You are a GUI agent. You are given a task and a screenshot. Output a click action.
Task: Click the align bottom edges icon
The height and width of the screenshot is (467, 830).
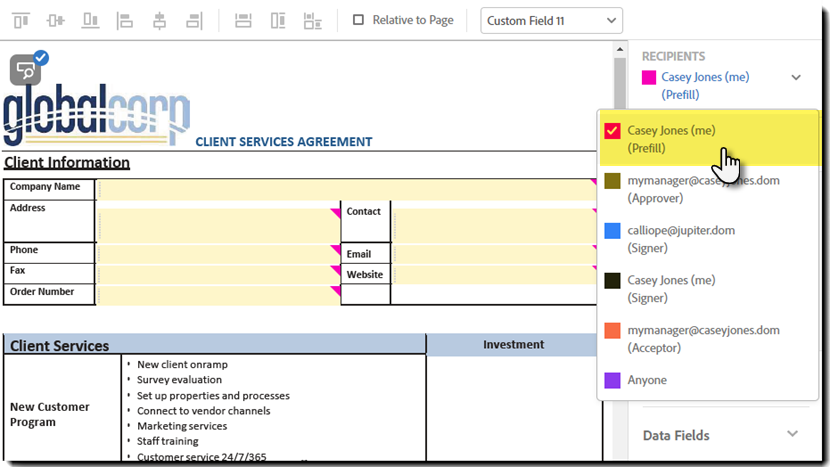(x=91, y=20)
